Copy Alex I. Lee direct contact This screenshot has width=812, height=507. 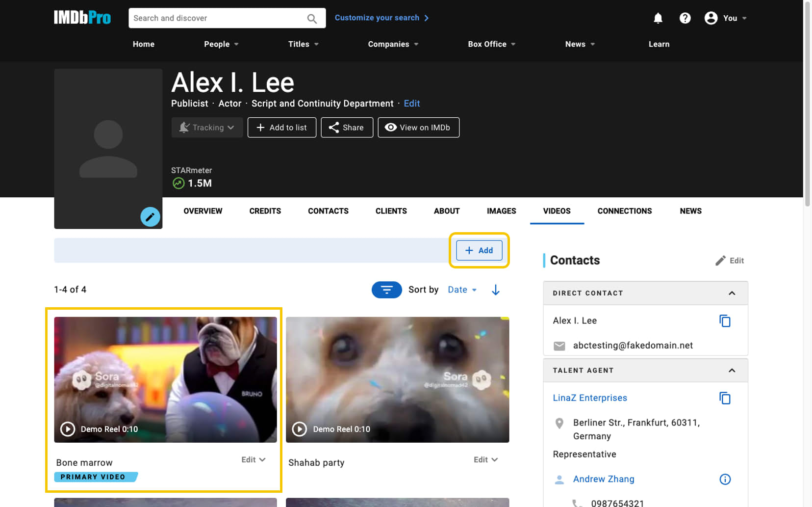pyautogui.click(x=725, y=321)
